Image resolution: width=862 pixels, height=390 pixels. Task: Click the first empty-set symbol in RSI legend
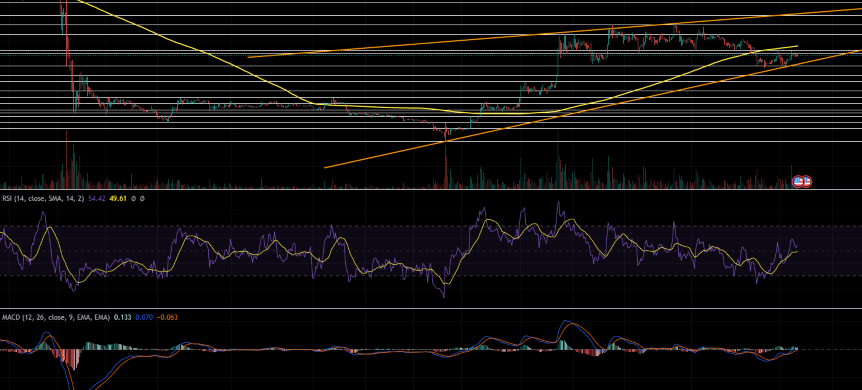click(133, 198)
